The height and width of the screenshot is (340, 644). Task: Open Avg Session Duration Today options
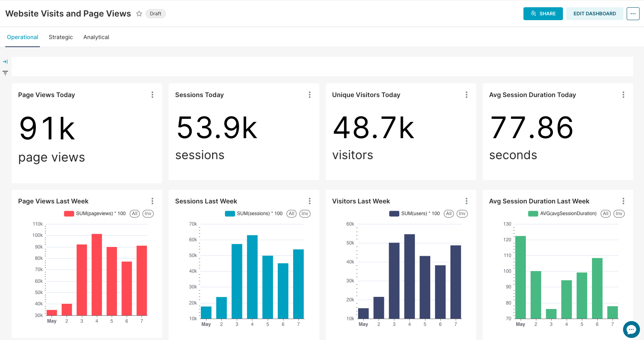pyautogui.click(x=623, y=95)
